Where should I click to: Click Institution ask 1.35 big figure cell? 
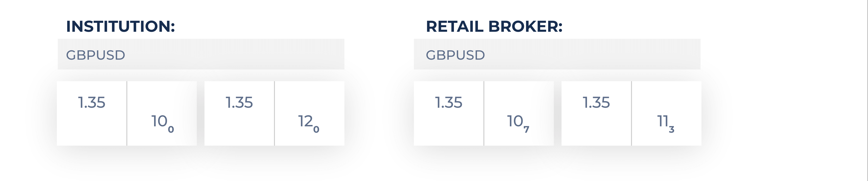[x=239, y=102]
